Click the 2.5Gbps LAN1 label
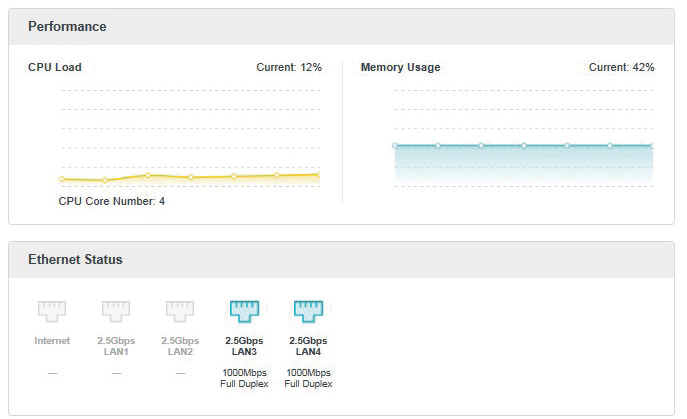687x419 pixels. tap(116, 346)
